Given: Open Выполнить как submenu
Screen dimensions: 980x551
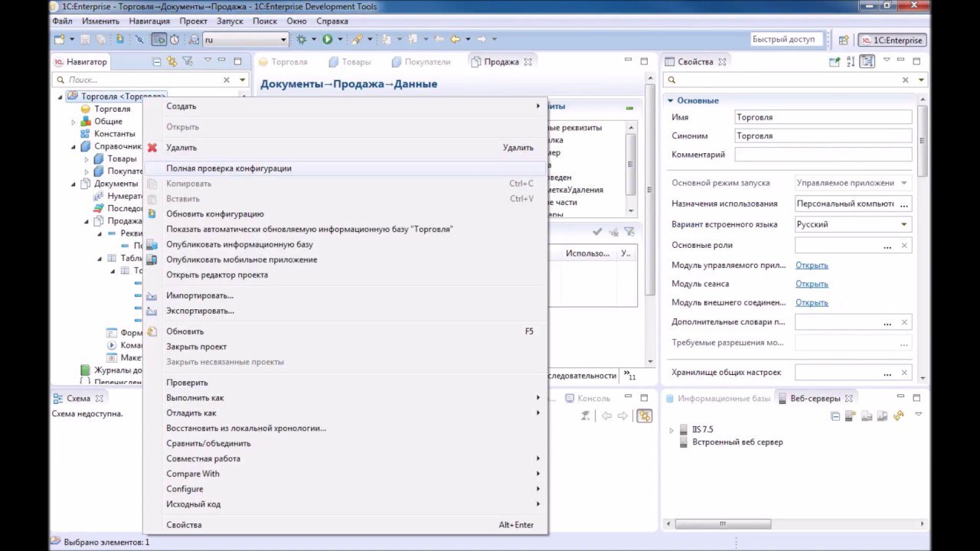Looking at the screenshot, I should (x=345, y=398).
